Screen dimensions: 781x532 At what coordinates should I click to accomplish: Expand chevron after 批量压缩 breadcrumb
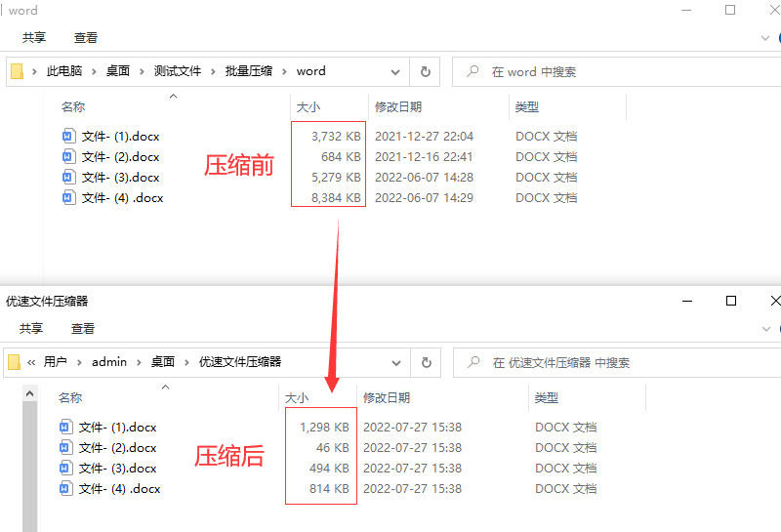[x=284, y=71]
